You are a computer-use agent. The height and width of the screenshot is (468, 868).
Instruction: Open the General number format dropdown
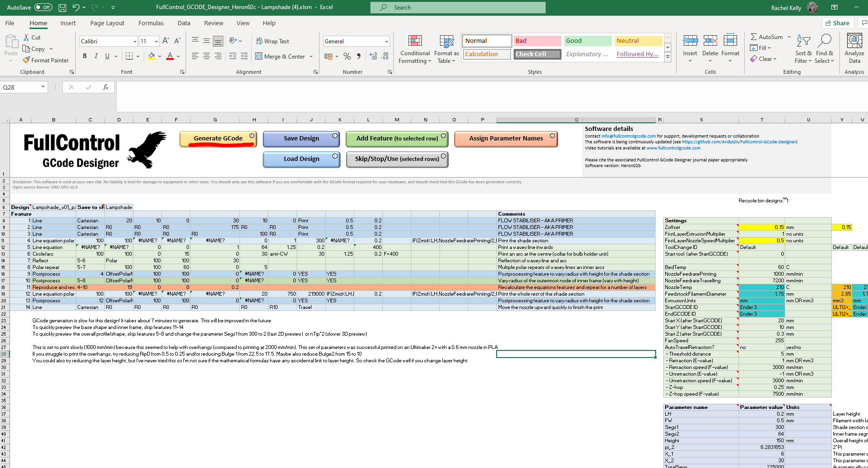[386, 41]
